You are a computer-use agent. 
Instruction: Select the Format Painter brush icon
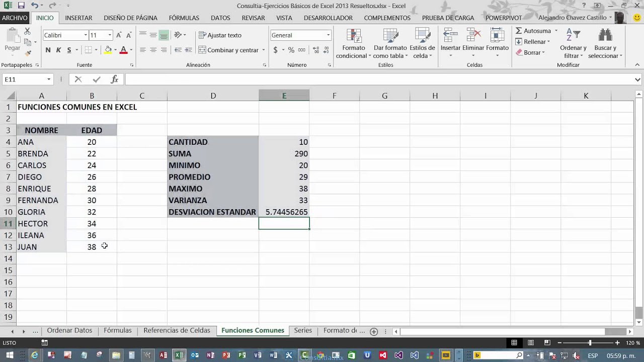click(28, 53)
